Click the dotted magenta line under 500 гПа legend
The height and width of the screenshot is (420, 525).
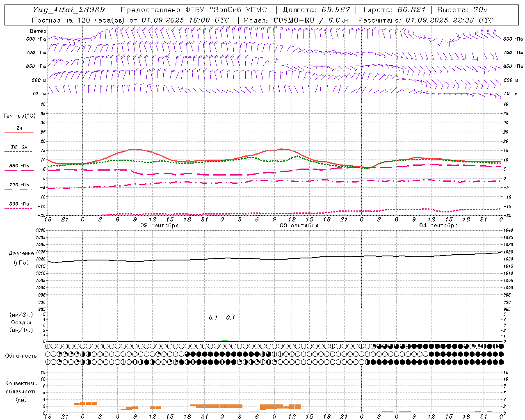(x=19, y=208)
